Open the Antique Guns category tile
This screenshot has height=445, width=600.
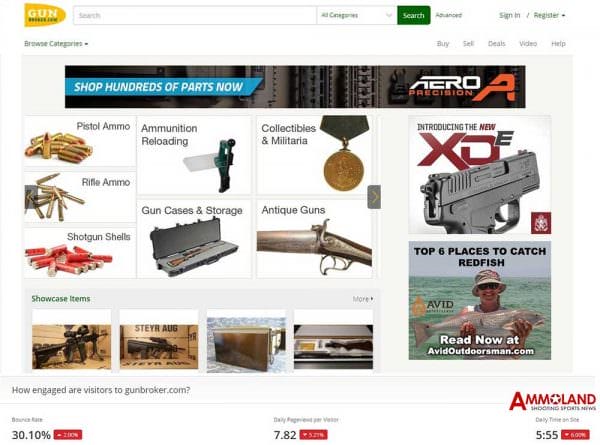click(314, 238)
